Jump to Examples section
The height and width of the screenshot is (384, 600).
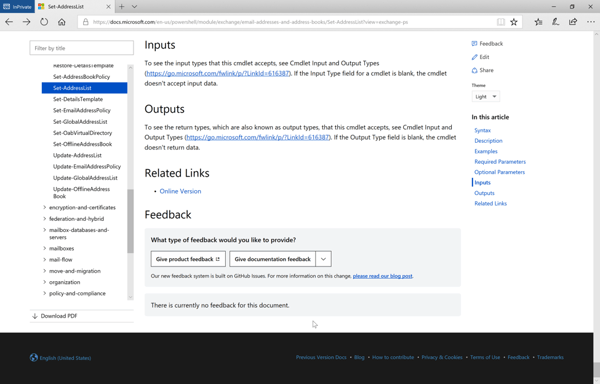486,151
